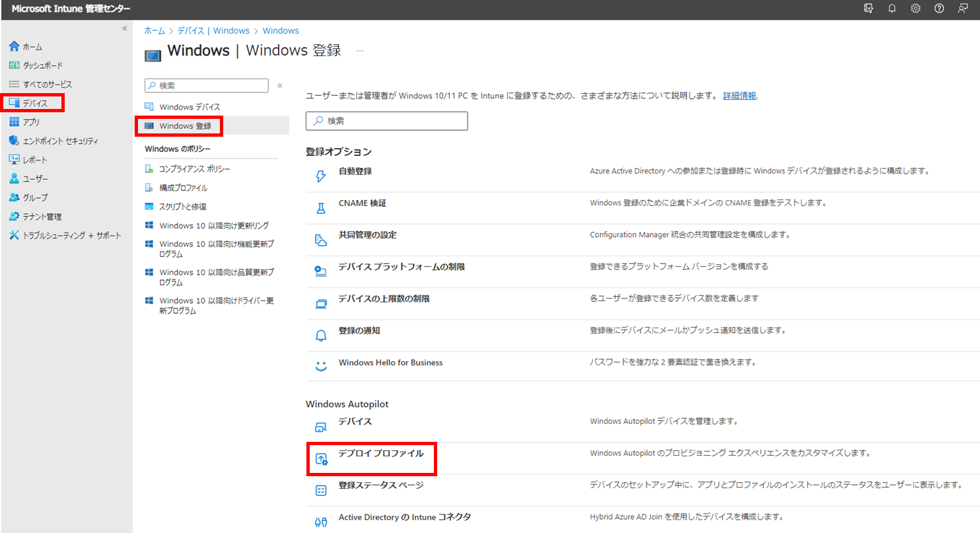Open 登録ステータス ページ option
Image resolution: width=980 pixels, height=533 pixels.
[x=381, y=485]
